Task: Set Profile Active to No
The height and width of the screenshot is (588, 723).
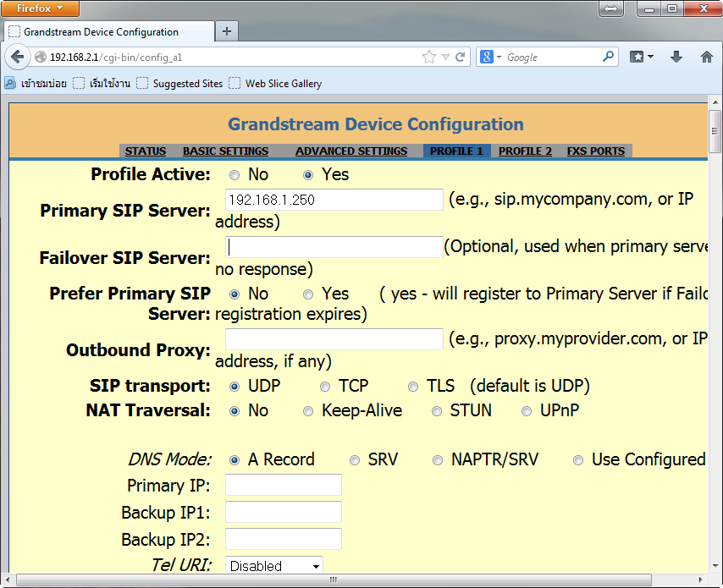Action: 235,175
